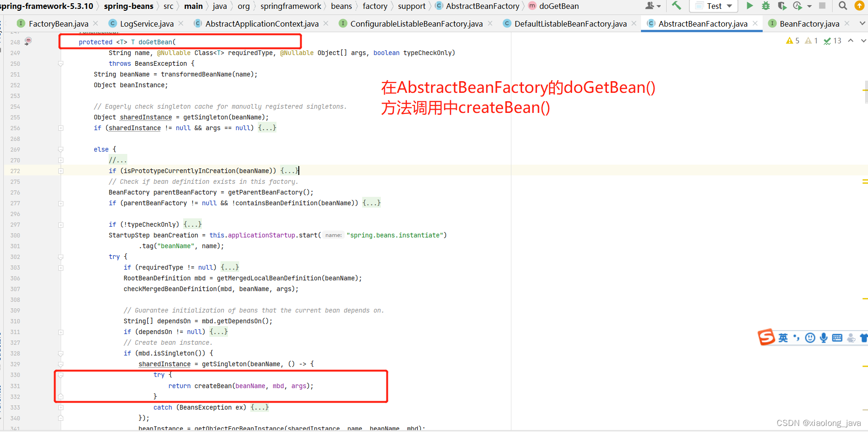Expand the catch BeansException fold on line 333
Screen dimensions: 868x432
tap(61, 407)
